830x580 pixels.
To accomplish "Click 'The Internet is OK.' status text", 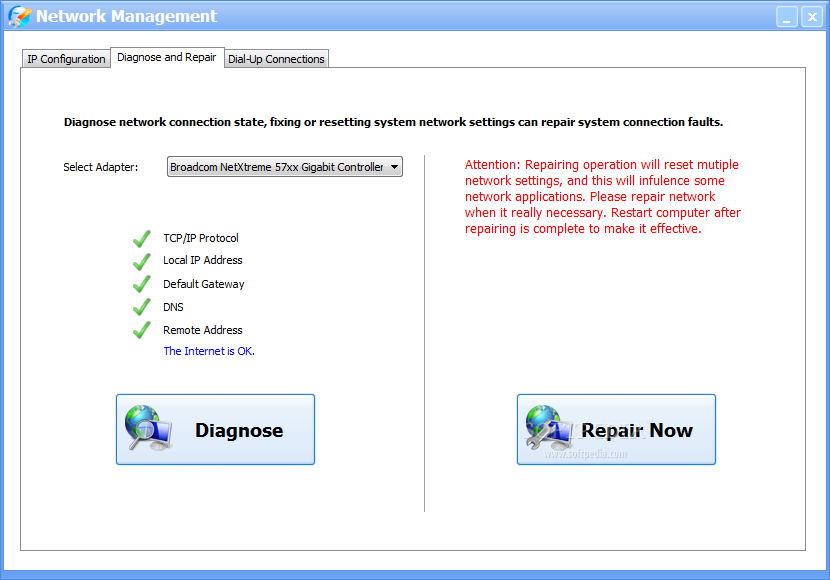I will 209,351.
